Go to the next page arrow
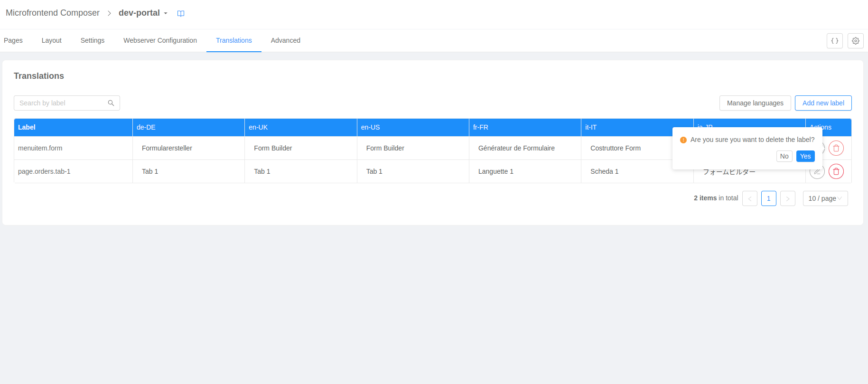Viewport: 868px width, 384px height. (787, 198)
